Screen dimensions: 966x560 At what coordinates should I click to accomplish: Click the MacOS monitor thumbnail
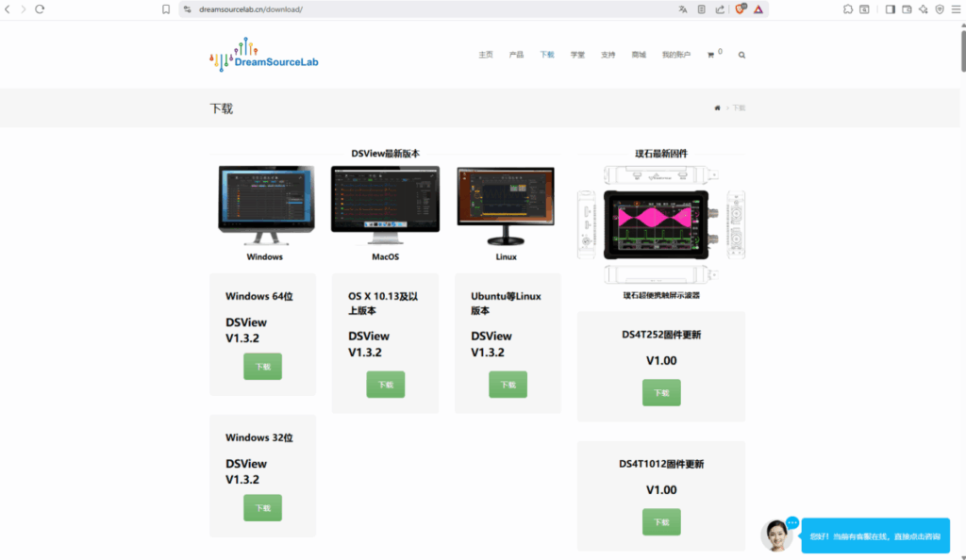click(x=386, y=206)
